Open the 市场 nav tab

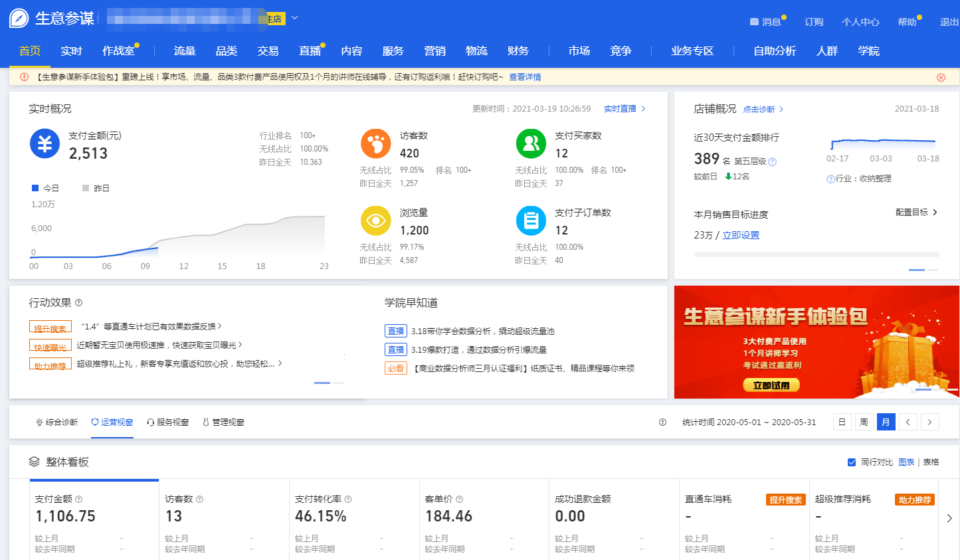click(x=579, y=51)
